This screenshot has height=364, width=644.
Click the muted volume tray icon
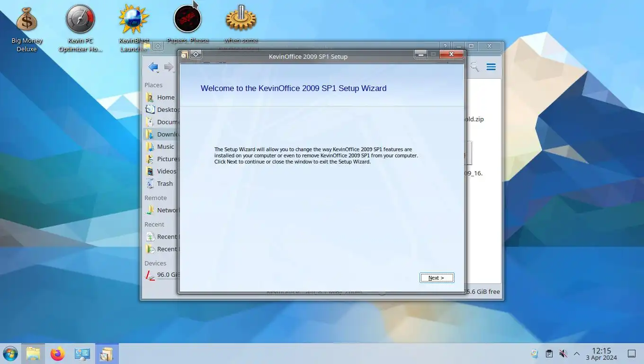pyautogui.click(x=563, y=354)
